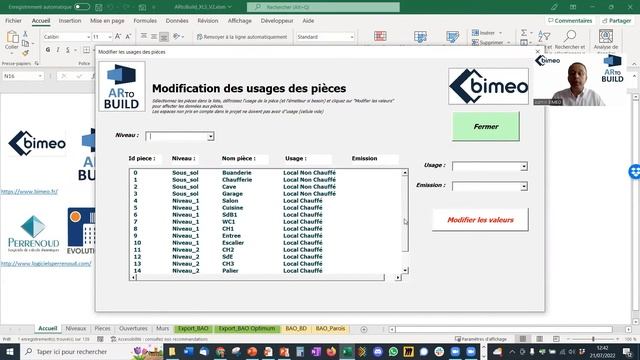Click the Rechercher magnifier icon
The image size is (640, 360).
569,36
